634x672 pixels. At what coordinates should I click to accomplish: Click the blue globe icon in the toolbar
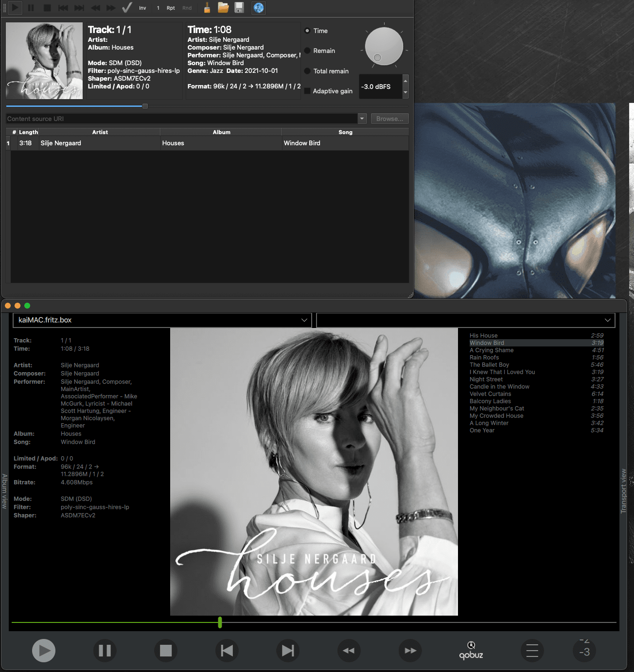pyautogui.click(x=259, y=8)
